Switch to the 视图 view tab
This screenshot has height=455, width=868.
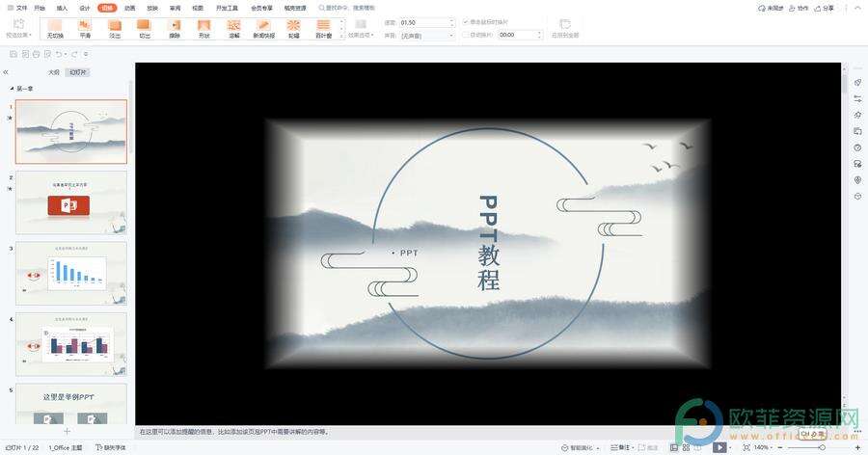198,9
